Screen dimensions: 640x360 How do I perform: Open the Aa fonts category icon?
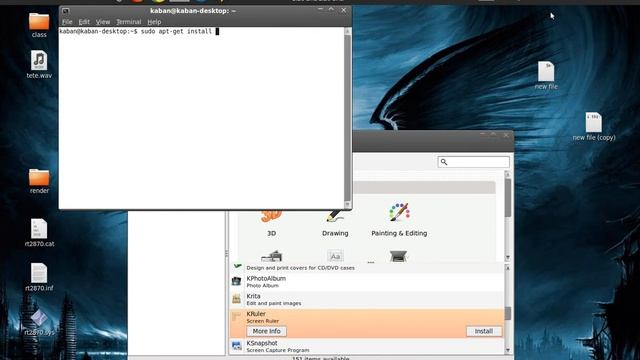336,256
